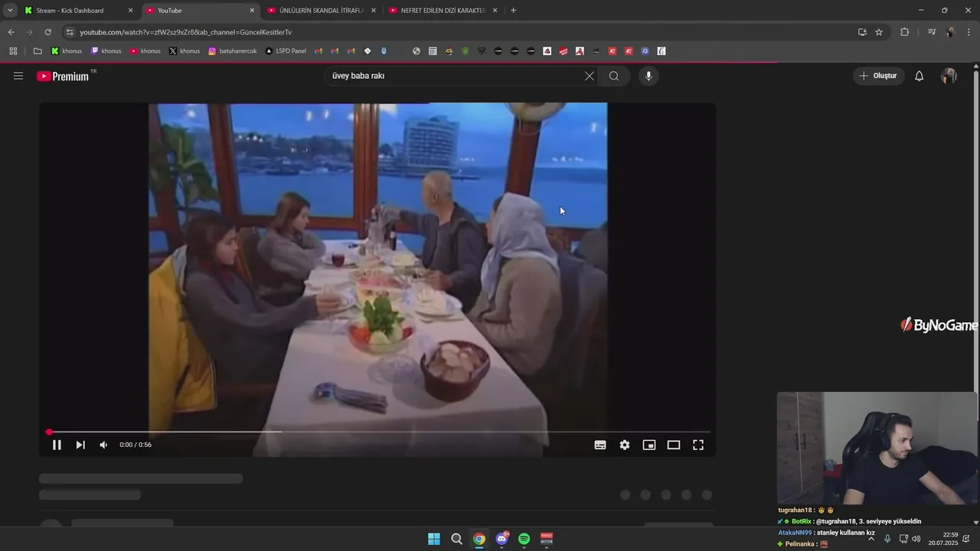Viewport: 980px width, 551px height.
Task: Click the video progress bar
Action: [379, 432]
